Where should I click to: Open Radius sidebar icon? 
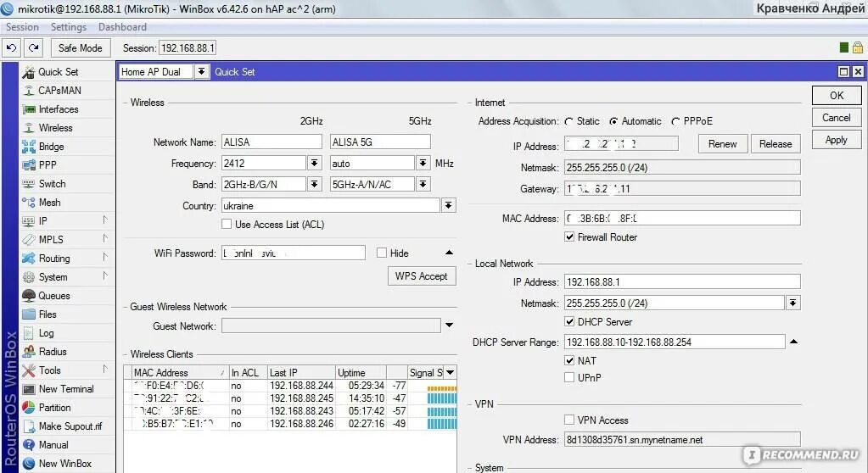pyautogui.click(x=28, y=352)
